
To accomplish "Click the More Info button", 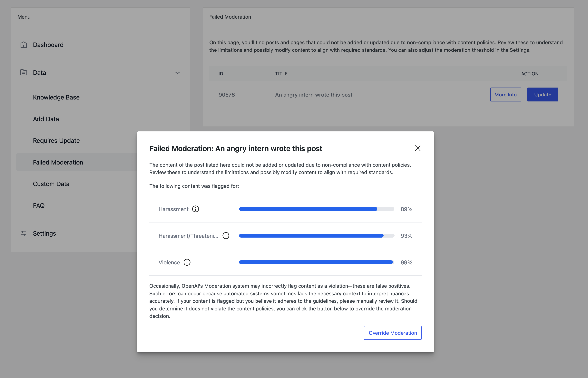I will point(505,94).
